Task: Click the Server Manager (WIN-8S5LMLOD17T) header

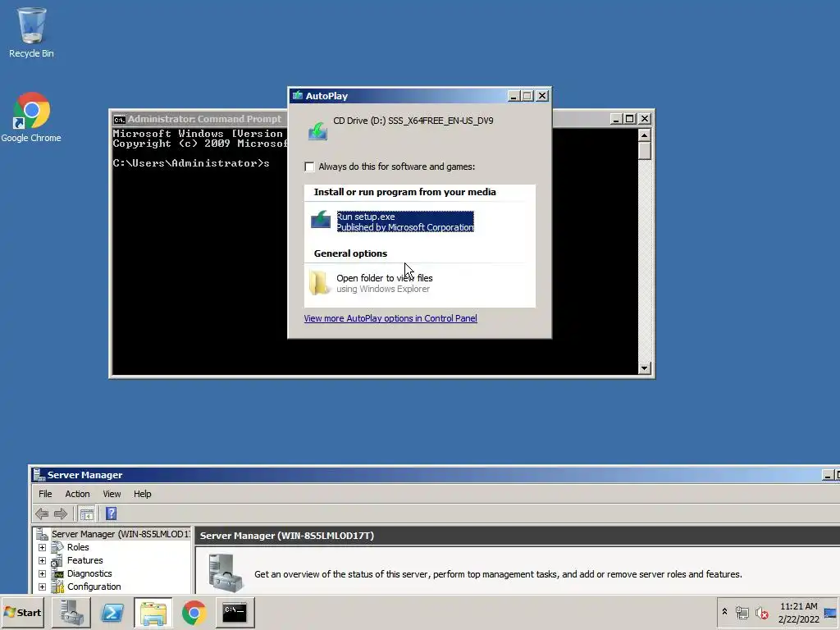Action: [287, 536]
